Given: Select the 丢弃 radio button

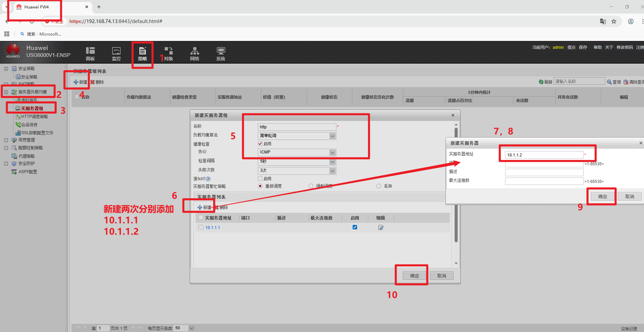Looking at the screenshot, I should click(379, 186).
